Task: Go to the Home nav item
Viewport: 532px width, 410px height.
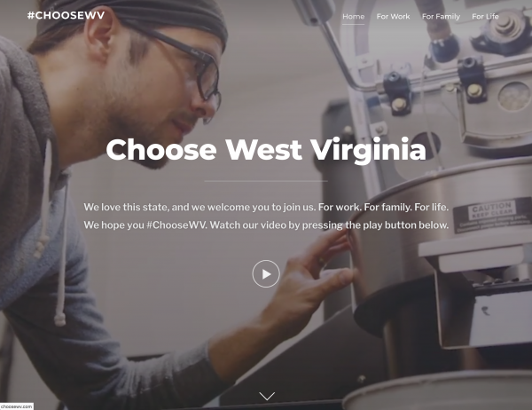Action: point(353,16)
